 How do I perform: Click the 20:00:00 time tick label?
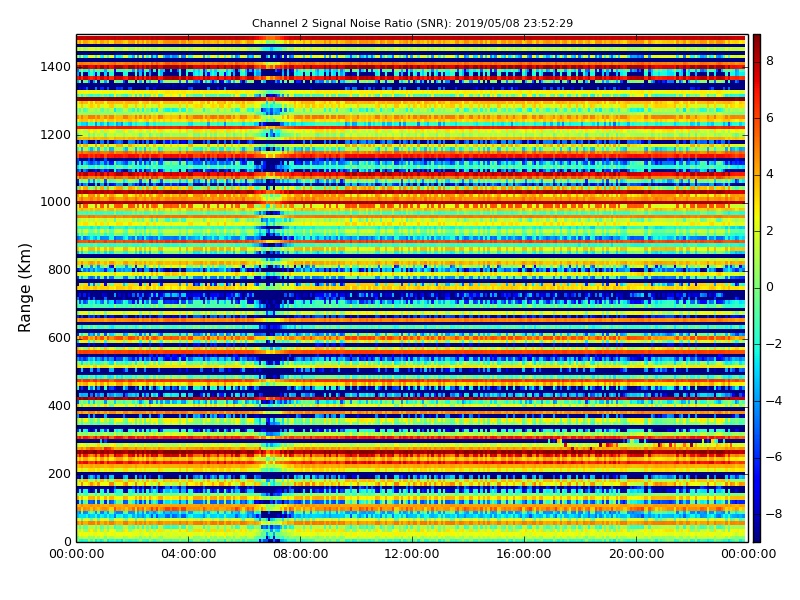click(x=636, y=554)
